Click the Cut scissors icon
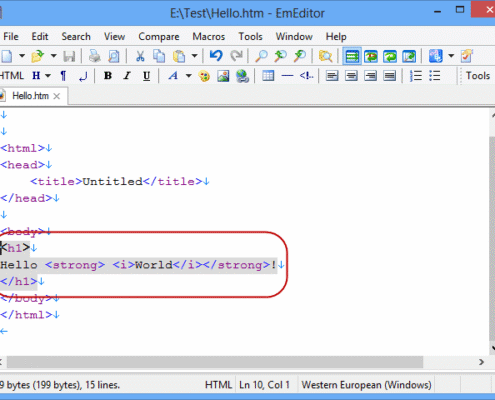Screen dimensions: 495x400 [140, 56]
